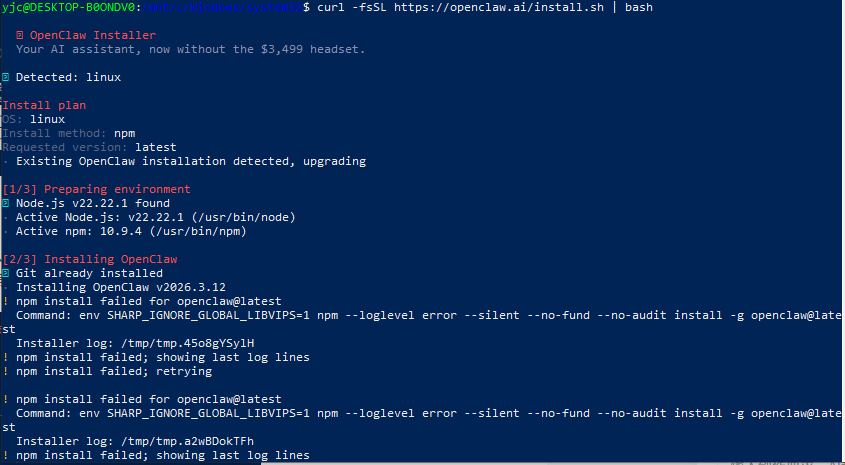This screenshot has width=845, height=465.
Task: Select the [2/3] Installing OpenClaw heading
Action: click(90, 259)
